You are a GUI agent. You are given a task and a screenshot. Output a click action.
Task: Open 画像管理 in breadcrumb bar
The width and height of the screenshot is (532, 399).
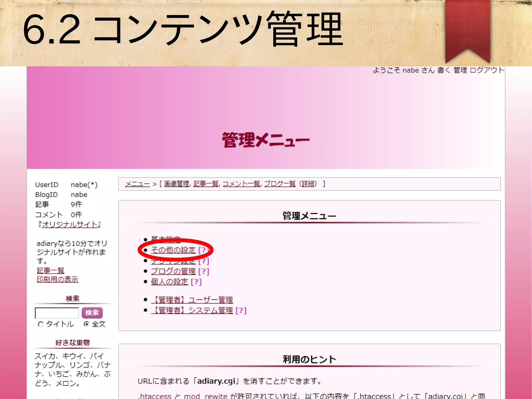(177, 184)
